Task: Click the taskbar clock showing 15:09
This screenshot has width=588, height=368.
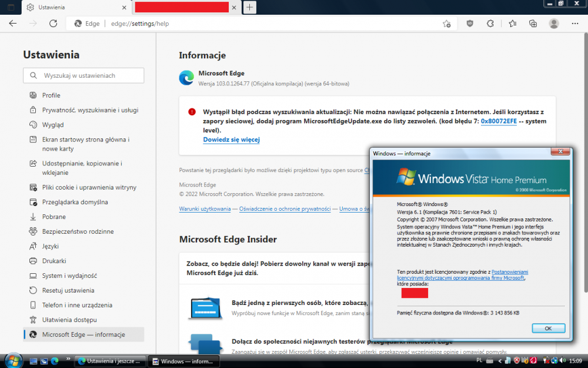Action: click(x=576, y=361)
